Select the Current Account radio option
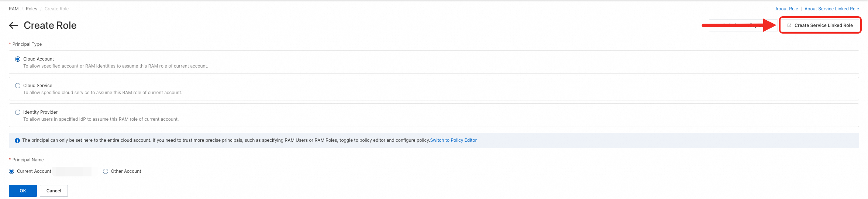 click(12, 171)
